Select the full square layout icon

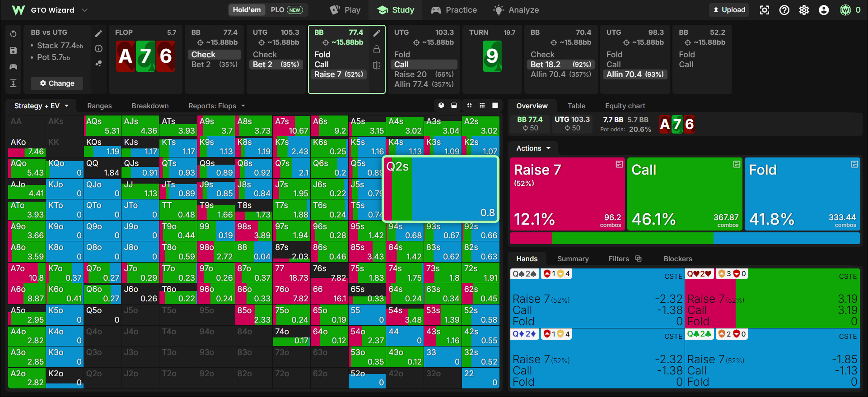click(495, 106)
